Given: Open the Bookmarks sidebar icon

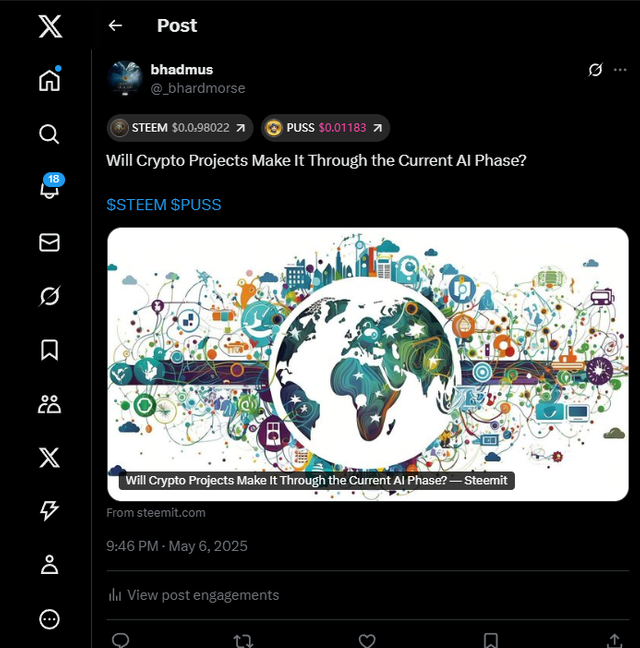Looking at the screenshot, I should click(49, 350).
